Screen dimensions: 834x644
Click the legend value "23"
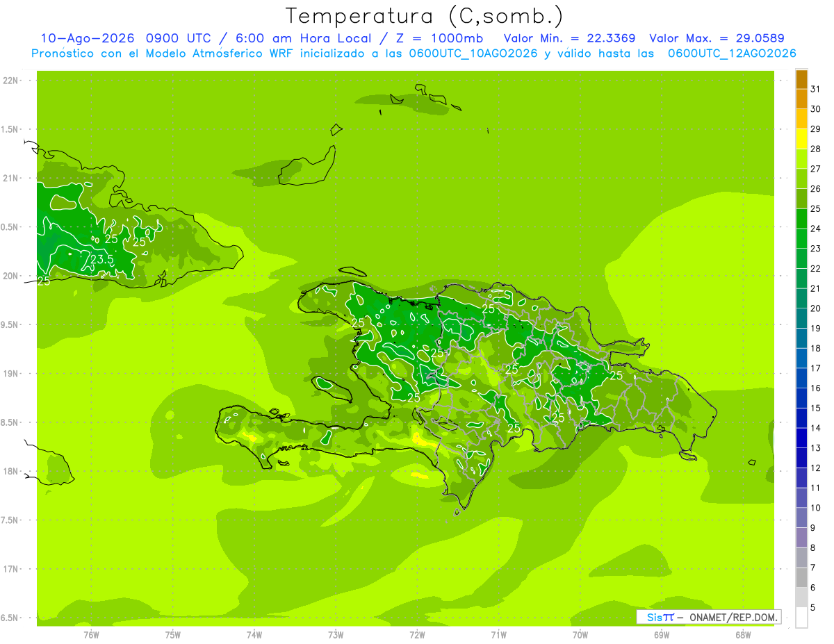pyautogui.click(x=816, y=249)
